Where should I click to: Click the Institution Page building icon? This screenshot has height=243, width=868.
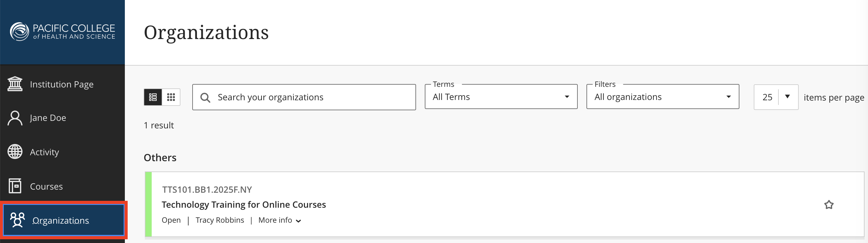click(x=15, y=84)
